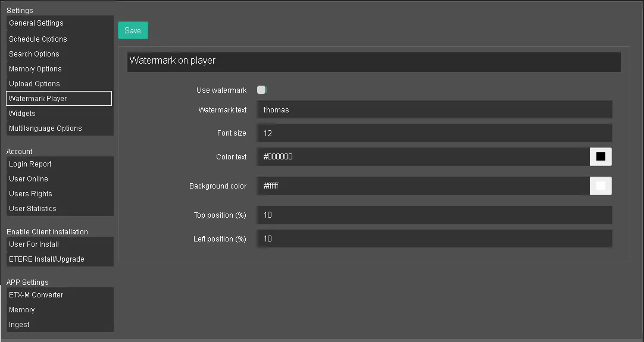Select Search Options in sidebar
Viewport: 644px width, 342px height.
point(34,54)
